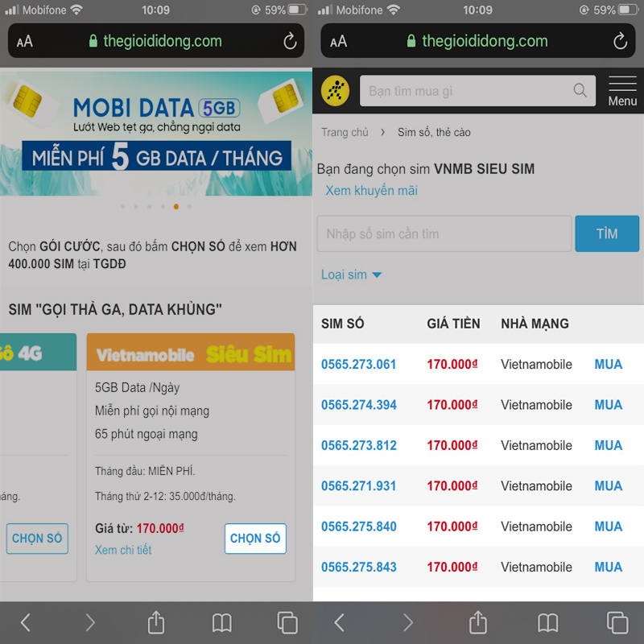Open the hamburger Menu icon
Screen dimensions: 644x644
(x=622, y=91)
